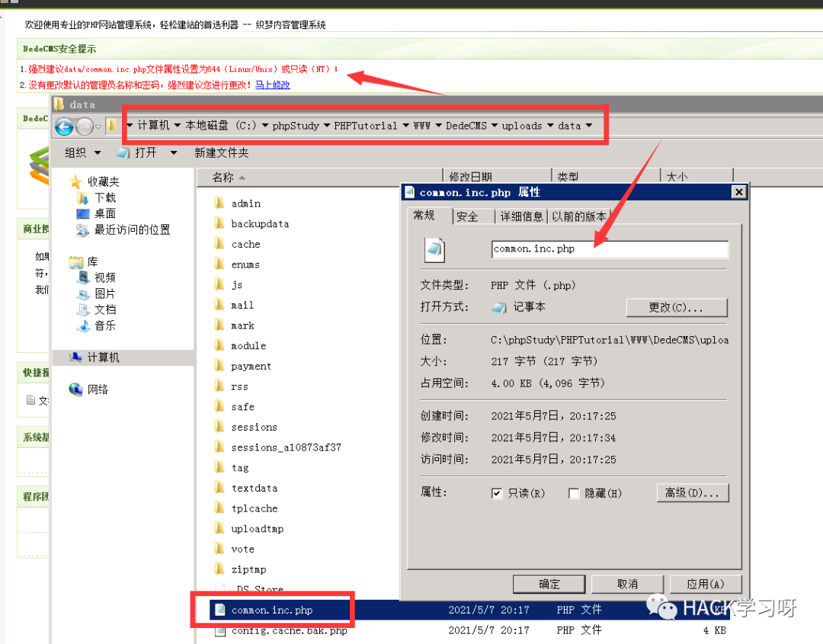
Task: Expand the WWW breadcrumb dropdown arrow
Action: pyautogui.click(x=438, y=126)
